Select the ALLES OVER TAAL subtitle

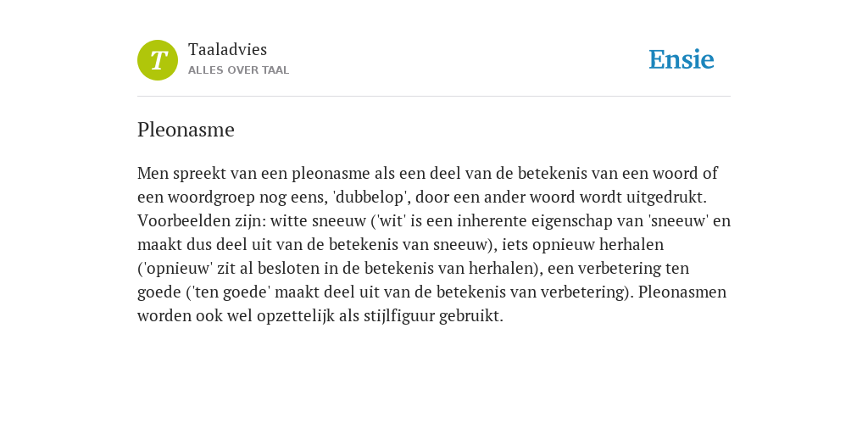[x=238, y=70]
